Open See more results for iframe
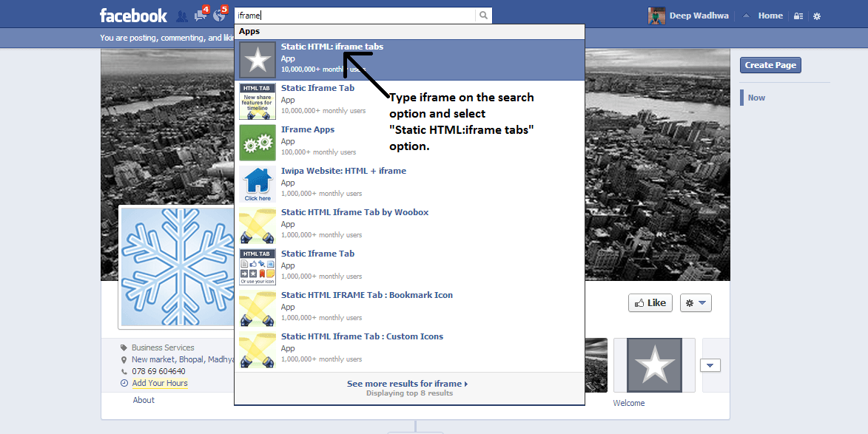 [x=407, y=384]
